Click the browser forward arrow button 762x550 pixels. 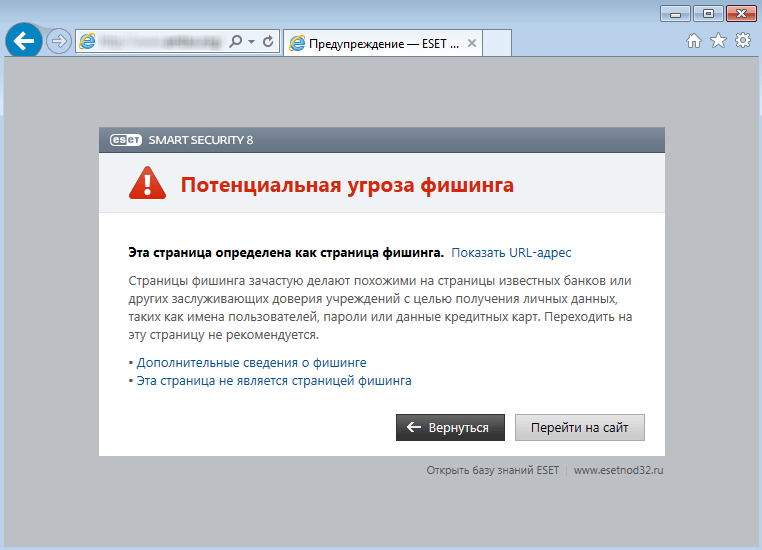[59, 41]
